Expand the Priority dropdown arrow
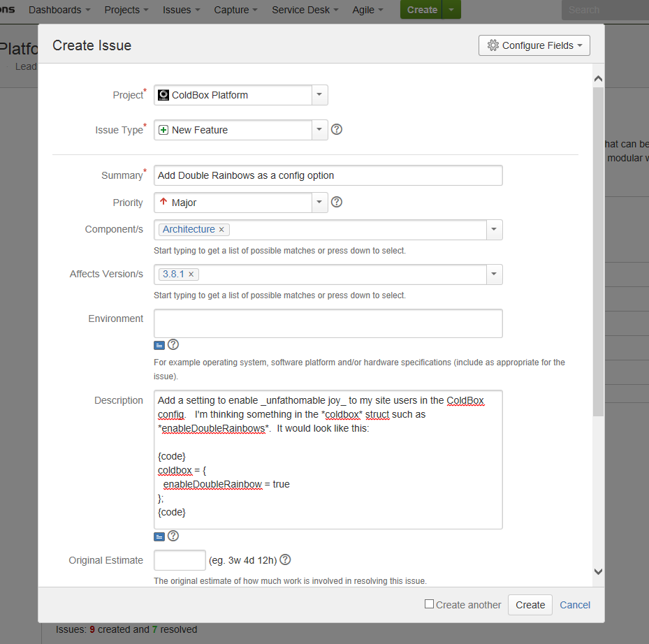Viewport: 649px width, 644px height. pyautogui.click(x=319, y=203)
